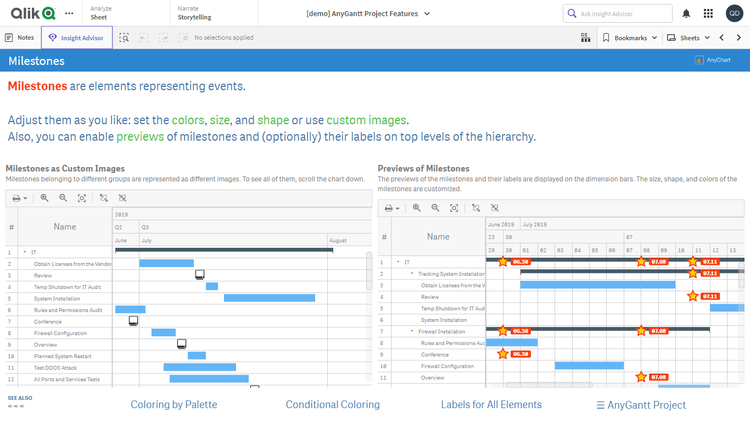Screen dimensions: 750x422
Task: Click the collapse-all icon in the Custom Images toolbar
Action: click(x=122, y=198)
